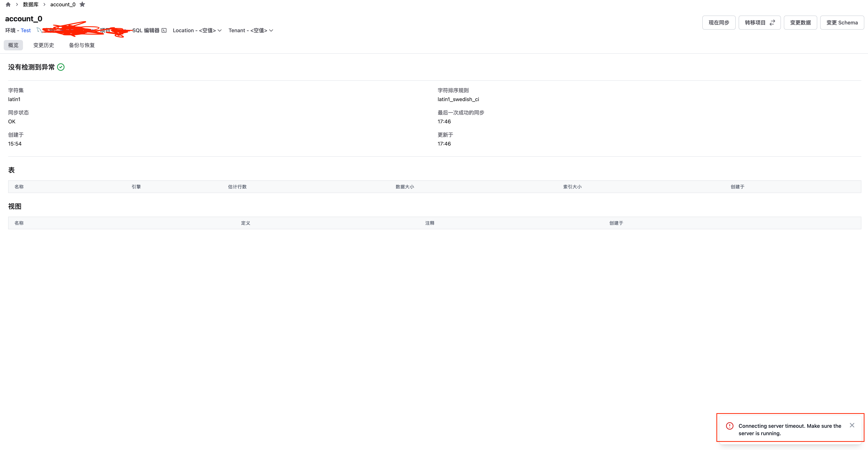Image resolution: width=868 pixels, height=450 pixels.
Task: Click the 创建于 header in 表 table
Action: pos(738,187)
